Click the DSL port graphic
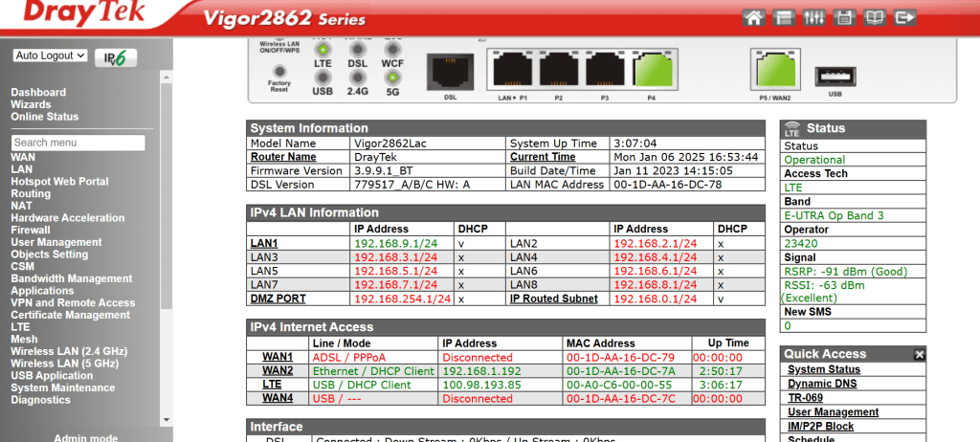Viewport: 980px width, 442px height. [x=450, y=72]
